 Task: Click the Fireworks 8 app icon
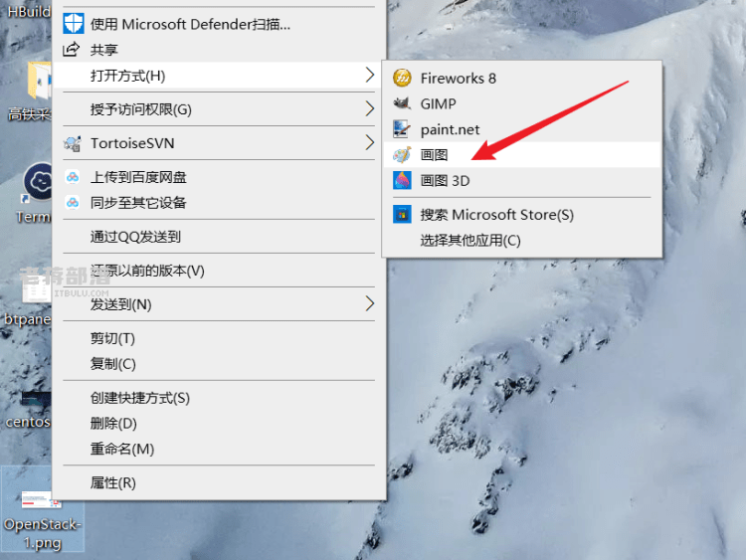point(402,78)
